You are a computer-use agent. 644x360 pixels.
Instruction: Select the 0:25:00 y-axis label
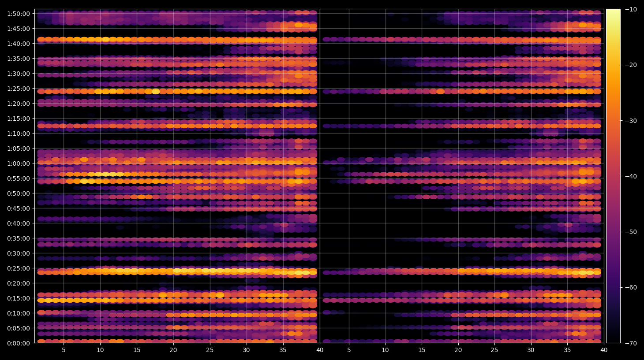(19, 268)
